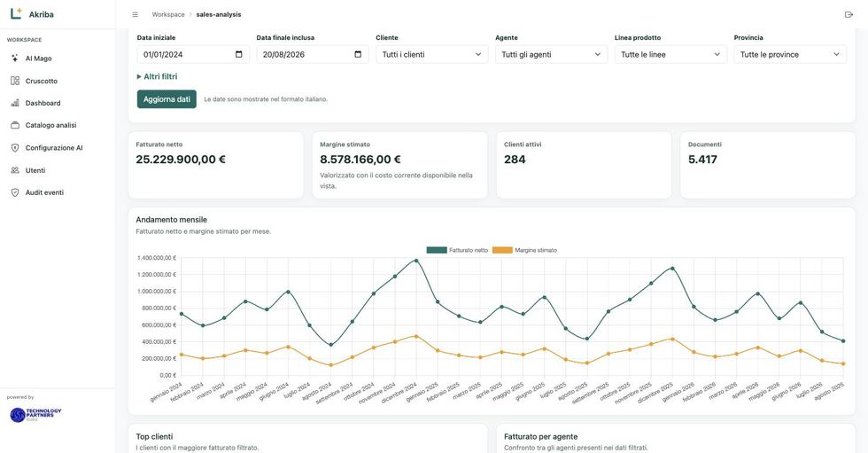
Task: Click the Technology Partners logo
Action: tap(35, 414)
